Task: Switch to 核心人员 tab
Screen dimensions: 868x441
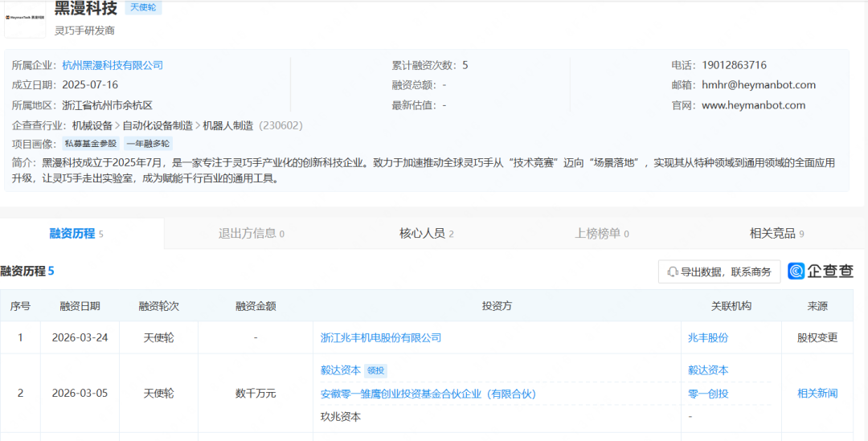Action: 427,234
